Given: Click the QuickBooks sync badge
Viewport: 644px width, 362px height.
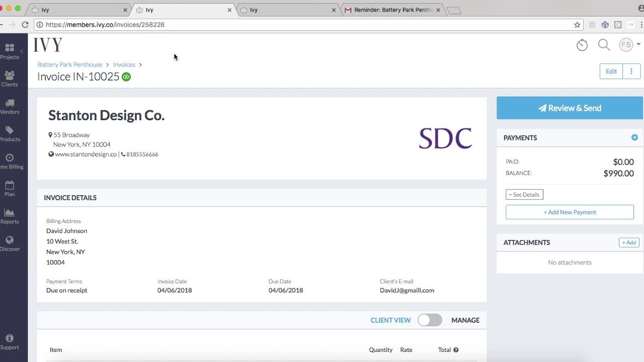Looking at the screenshot, I should coord(126,77).
